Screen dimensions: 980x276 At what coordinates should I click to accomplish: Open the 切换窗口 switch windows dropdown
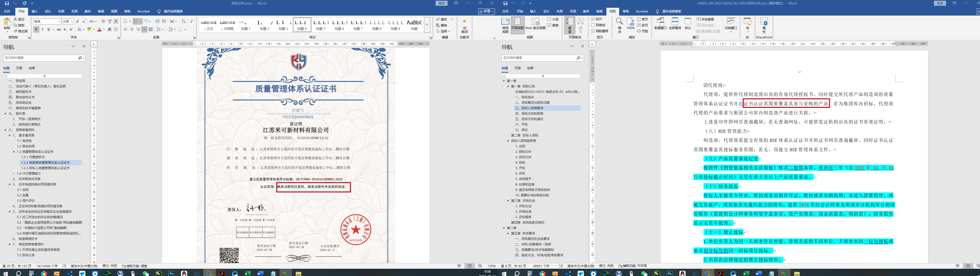(731, 25)
